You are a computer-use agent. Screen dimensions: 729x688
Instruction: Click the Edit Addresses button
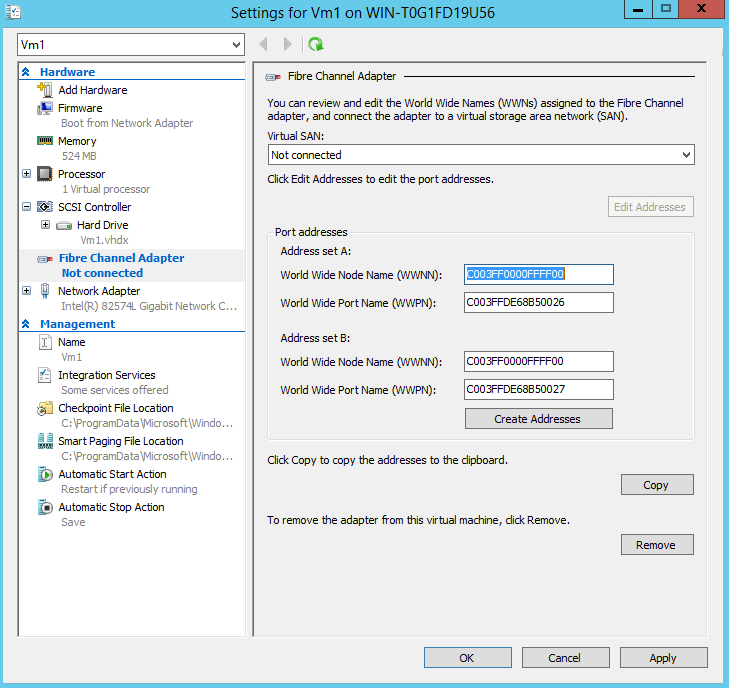click(650, 207)
